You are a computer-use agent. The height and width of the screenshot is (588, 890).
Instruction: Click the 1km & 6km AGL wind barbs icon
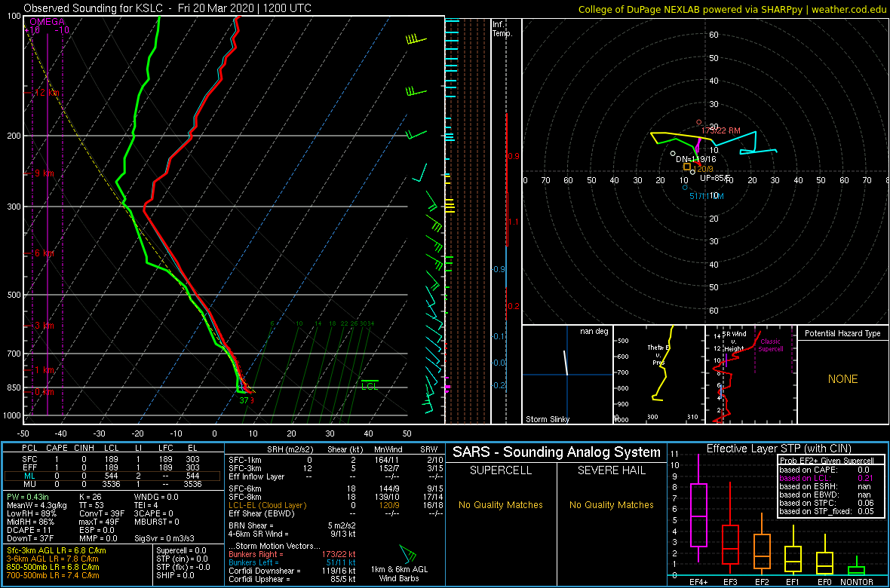click(407, 555)
